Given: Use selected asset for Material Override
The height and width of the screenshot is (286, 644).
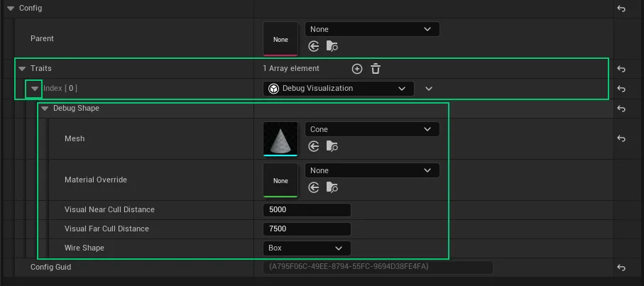Looking at the screenshot, I should [x=314, y=187].
